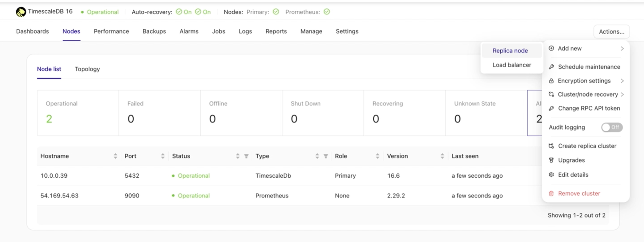Select the Operational nodes count card
644x242 pixels.
tap(78, 113)
